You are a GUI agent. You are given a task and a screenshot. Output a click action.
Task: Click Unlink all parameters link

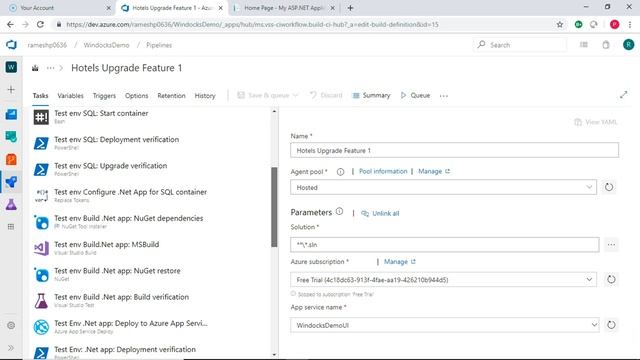coord(380,213)
